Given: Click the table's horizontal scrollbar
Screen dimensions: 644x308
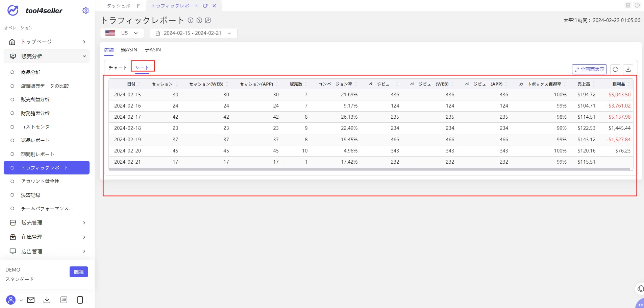Looking at the screenshot, I should [369, 169].
